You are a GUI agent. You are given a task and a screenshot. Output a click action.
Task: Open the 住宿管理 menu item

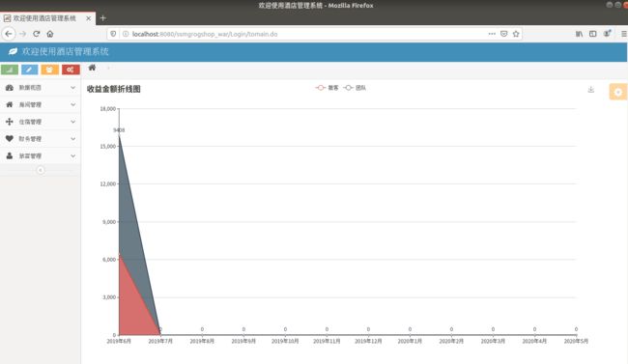coord(40,122)
